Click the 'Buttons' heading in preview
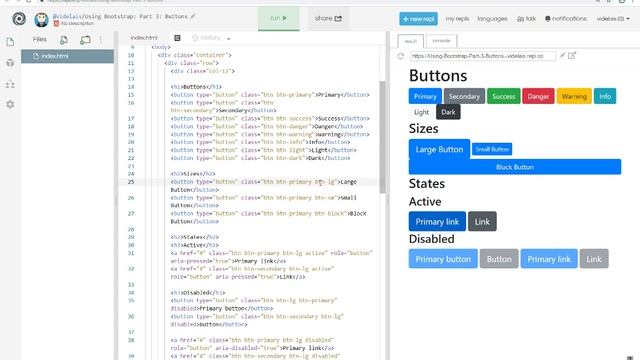Viewport: 640px width, 360px height. click(438, 76)
